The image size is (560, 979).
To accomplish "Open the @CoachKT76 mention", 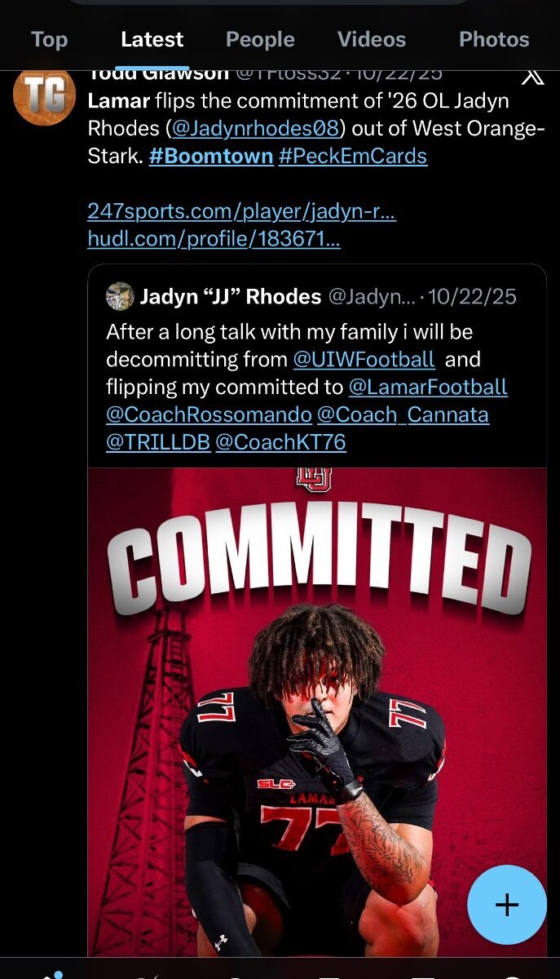I will click(280, 442).
